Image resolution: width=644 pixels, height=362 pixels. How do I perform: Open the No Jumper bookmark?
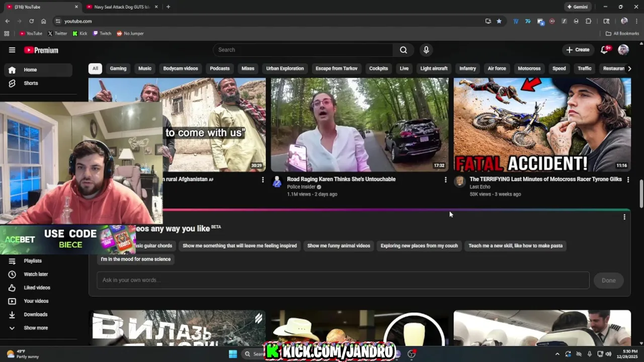[130, 34]
